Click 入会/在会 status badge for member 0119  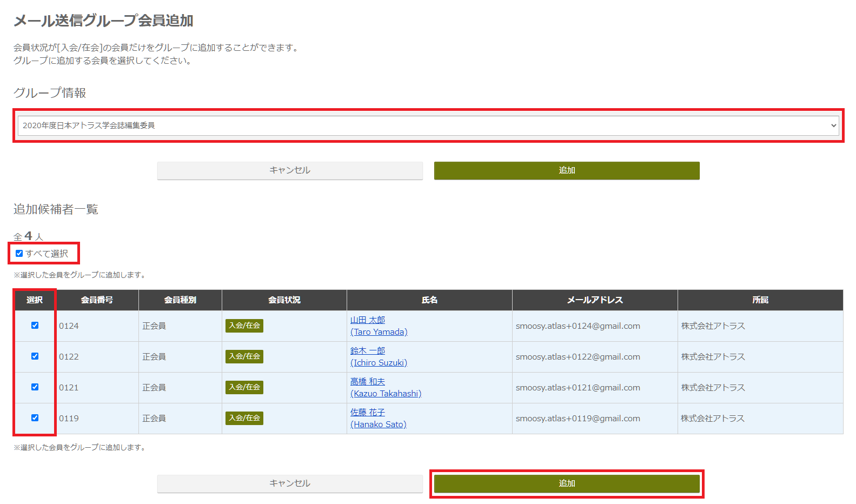[x=244, y=418]
